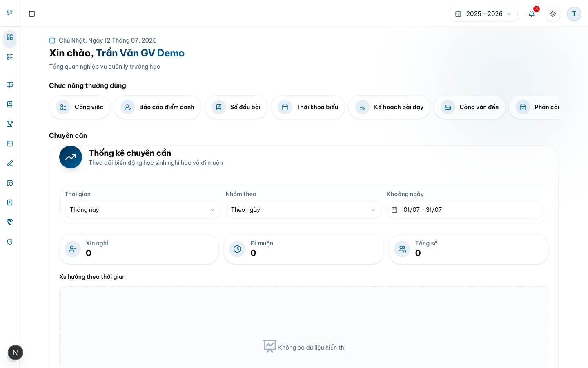
Task: Click the Tổng số statistic card
Action: click(468, 249)
